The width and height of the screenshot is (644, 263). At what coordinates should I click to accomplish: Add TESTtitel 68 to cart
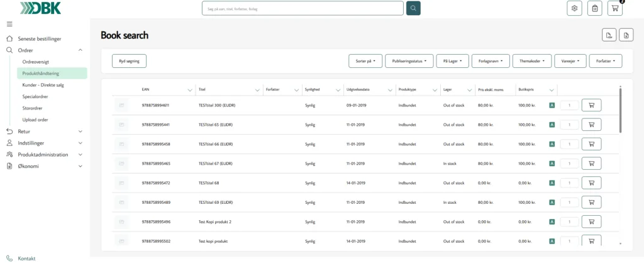coord(591,183)
